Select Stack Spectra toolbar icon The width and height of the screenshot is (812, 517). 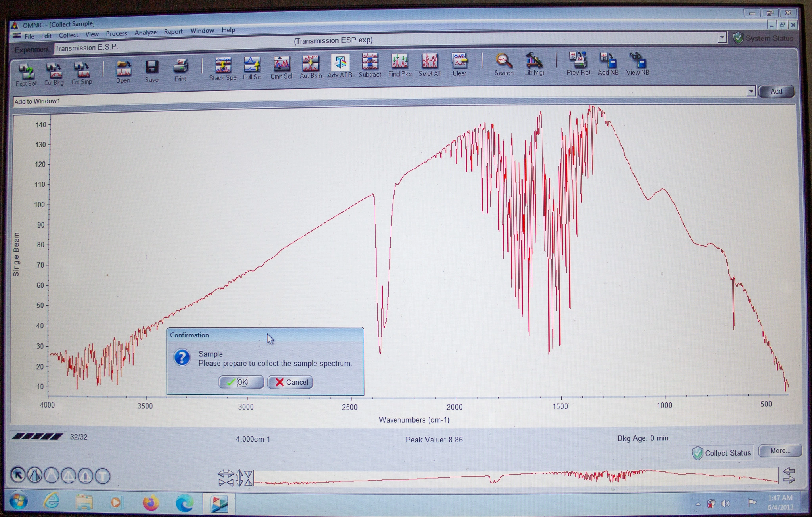[x=223, y=69]
